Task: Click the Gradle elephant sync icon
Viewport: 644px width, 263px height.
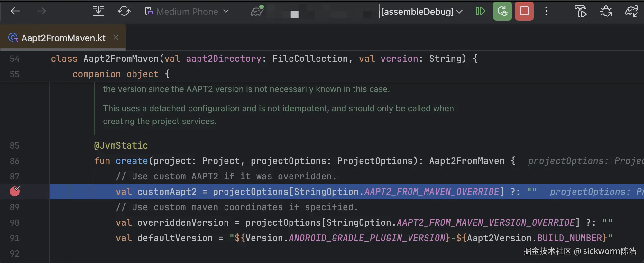Action: 631,12
